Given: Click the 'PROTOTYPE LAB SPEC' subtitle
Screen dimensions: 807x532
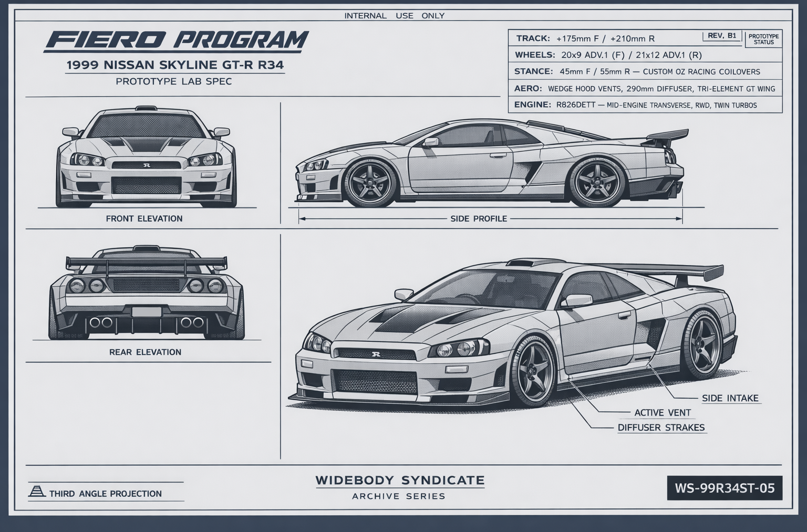Looking at the screenshot, I should (174, 81).
